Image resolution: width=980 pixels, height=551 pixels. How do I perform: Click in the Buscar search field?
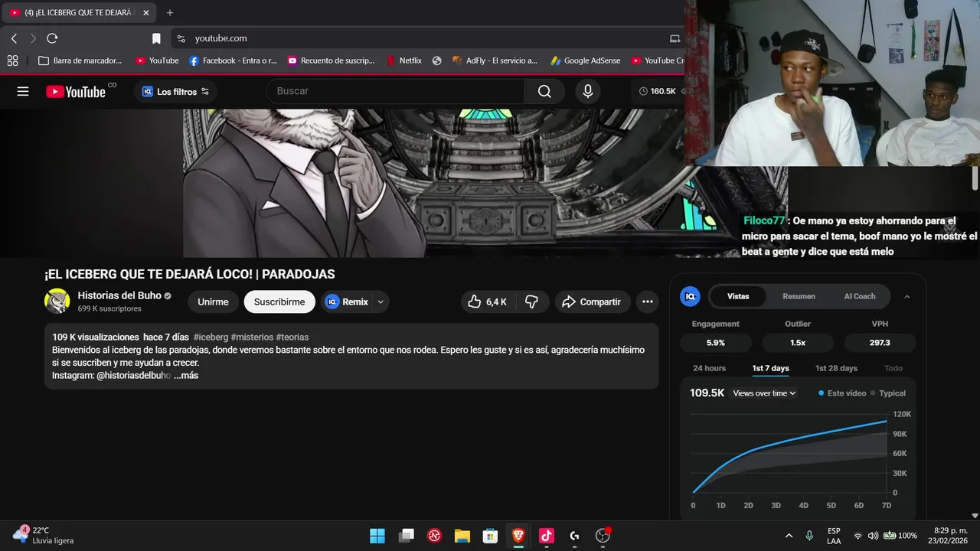(395, 91)
